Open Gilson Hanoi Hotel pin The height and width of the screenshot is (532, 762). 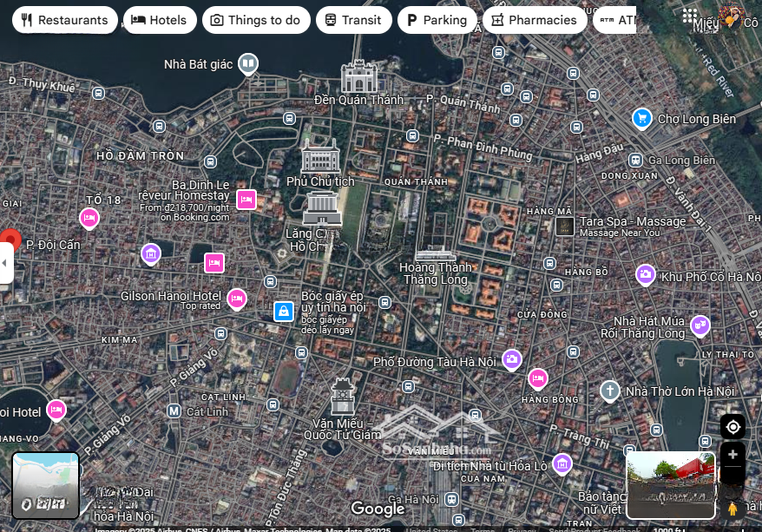(x=237, y=299)
